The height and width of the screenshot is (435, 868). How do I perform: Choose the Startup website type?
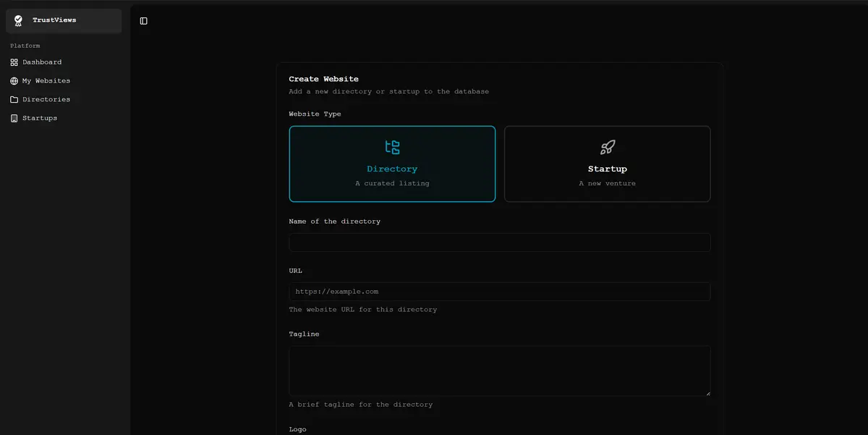607,164
